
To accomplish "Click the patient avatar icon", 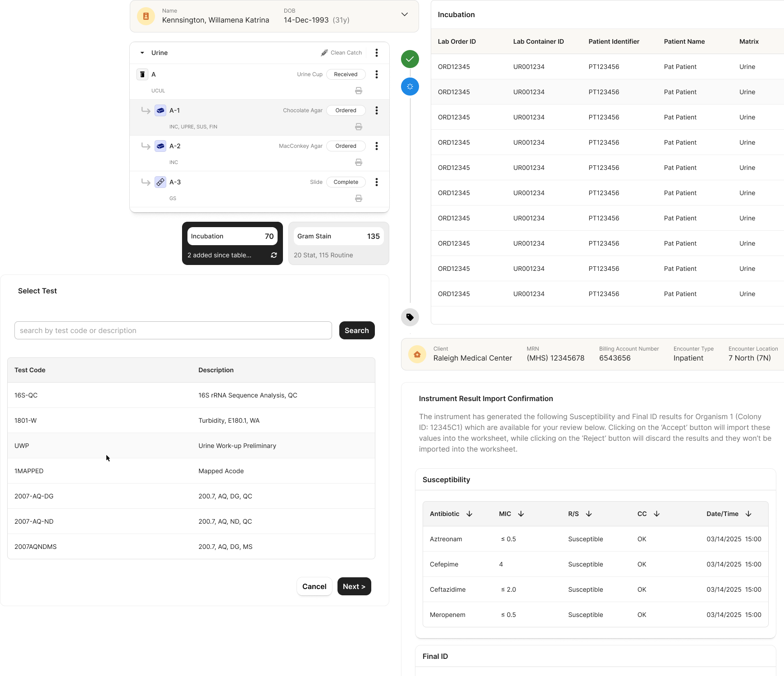I will coord(146,16).
